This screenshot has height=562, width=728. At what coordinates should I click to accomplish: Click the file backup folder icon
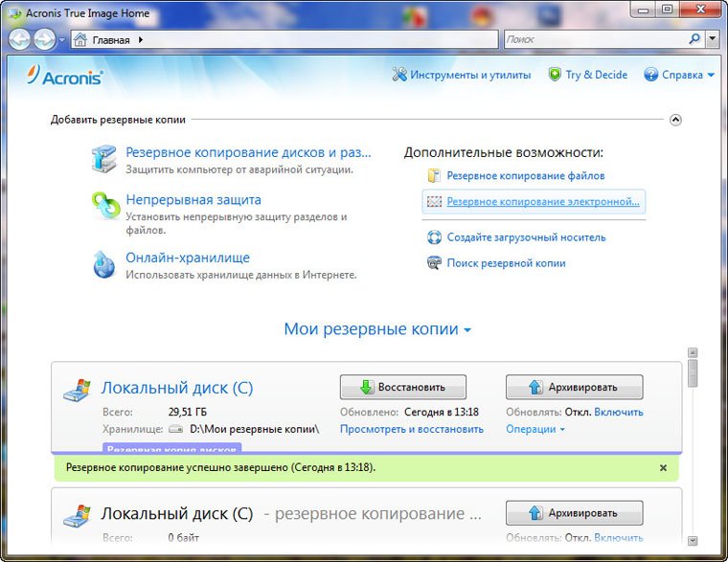434,176
